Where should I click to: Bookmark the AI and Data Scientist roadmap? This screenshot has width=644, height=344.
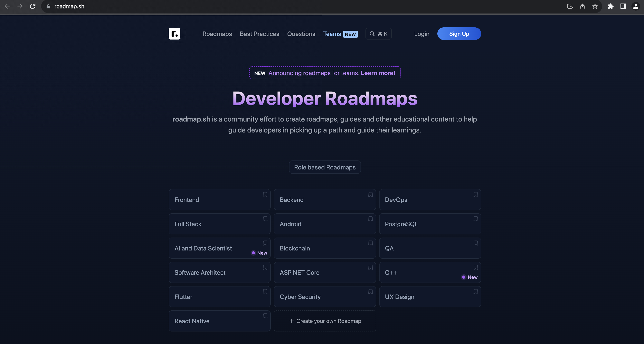tap(265, 243)
